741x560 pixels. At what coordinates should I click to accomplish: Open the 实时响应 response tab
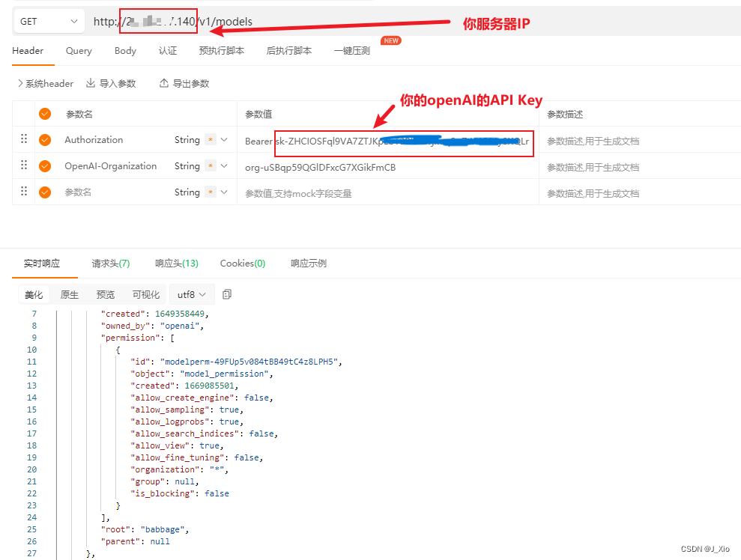(42, 264)
